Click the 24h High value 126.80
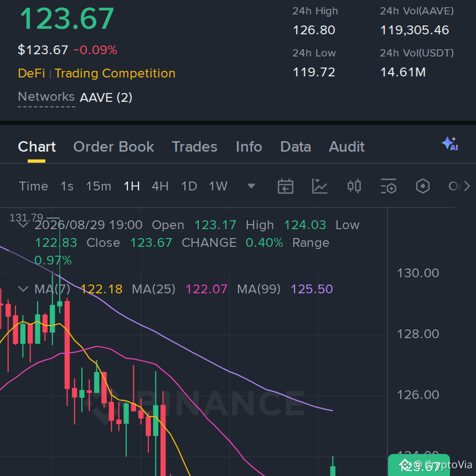Image resolution: width=476 pixels, height=476 pixels. [314, 30]
